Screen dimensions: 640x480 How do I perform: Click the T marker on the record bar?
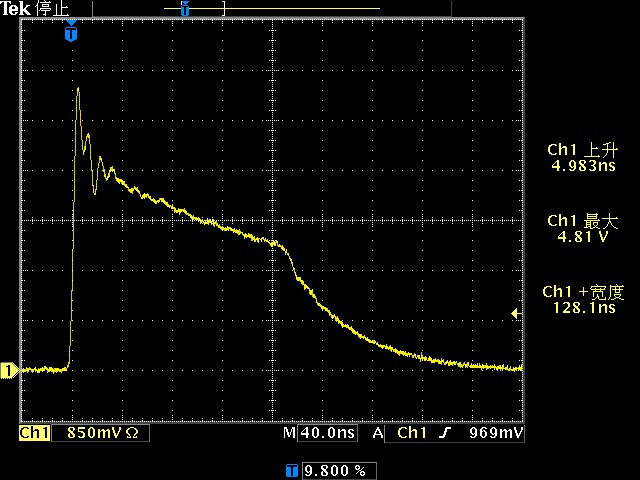point(185,9)
